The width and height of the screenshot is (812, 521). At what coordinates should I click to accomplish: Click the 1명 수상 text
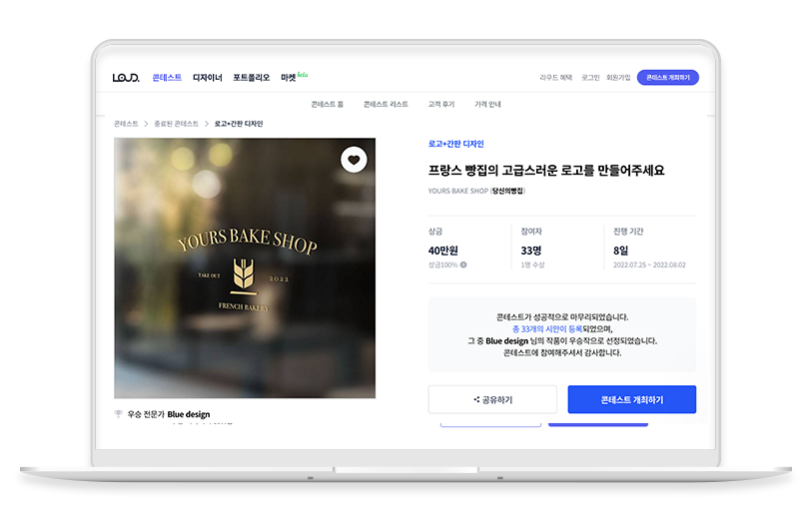coord(532,264)
